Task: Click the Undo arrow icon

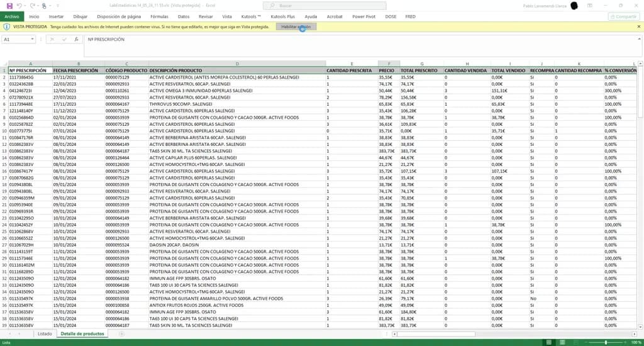Action: [x=19, y=6]
